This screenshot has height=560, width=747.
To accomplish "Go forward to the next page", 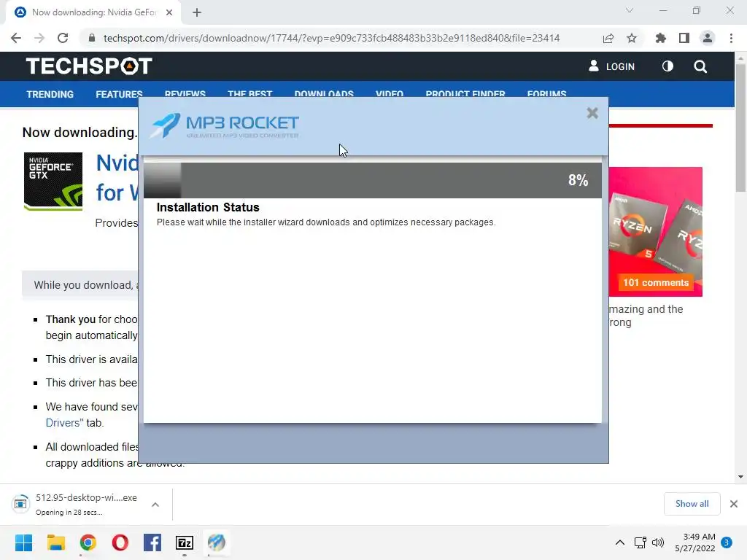I will pyautogui.click(x=39, y=38).
